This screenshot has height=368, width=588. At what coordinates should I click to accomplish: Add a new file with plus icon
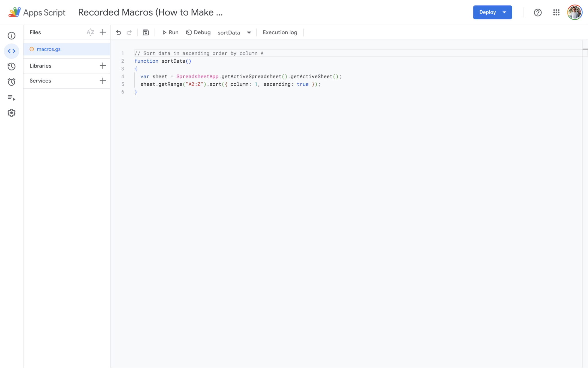tap(102, 32)
